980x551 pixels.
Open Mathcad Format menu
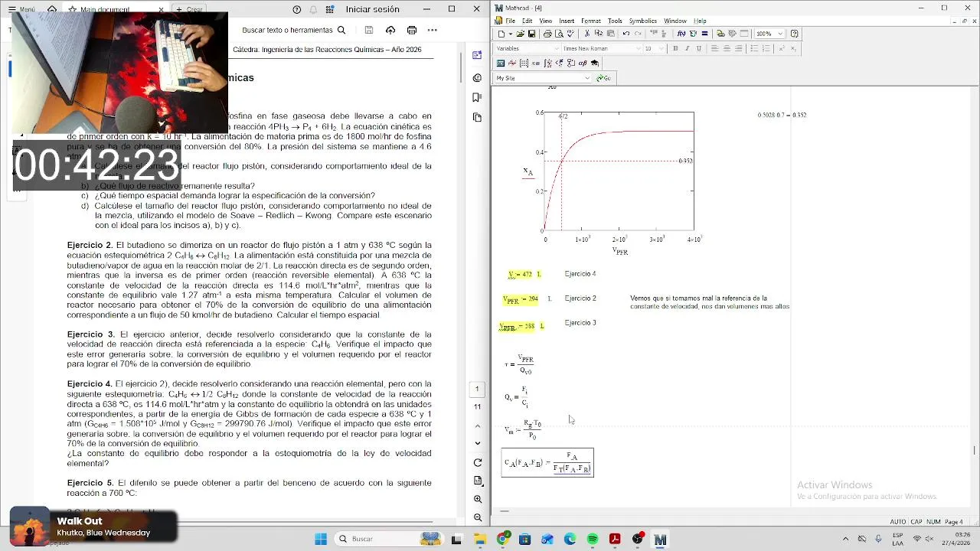coord(590,21)
